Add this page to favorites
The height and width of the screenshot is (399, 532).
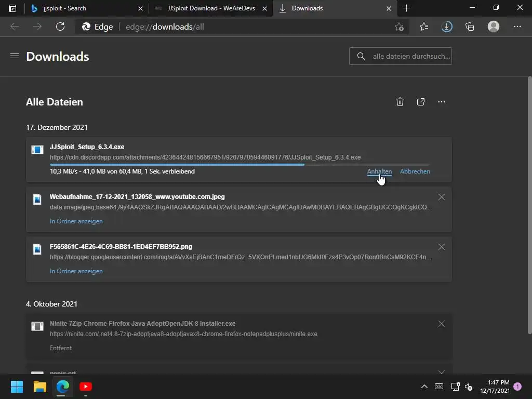pyautogui.click(x=400, y=27)
